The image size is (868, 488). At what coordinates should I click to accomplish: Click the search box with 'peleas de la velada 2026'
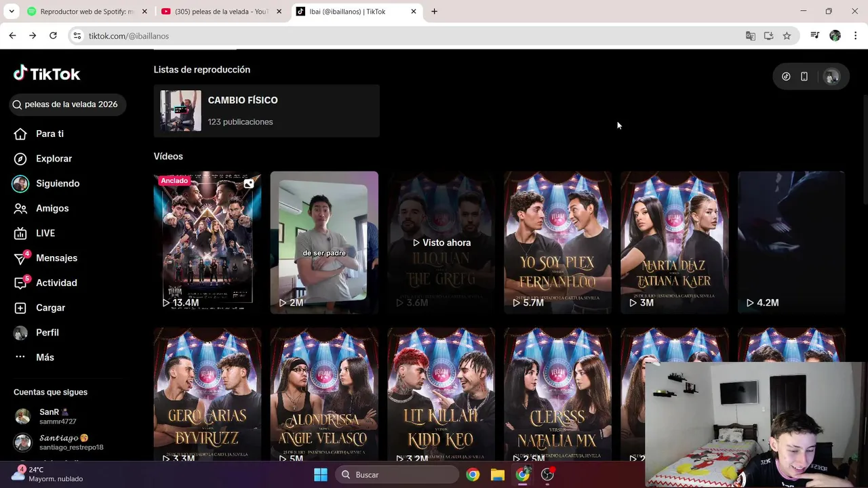pos(68,104)
